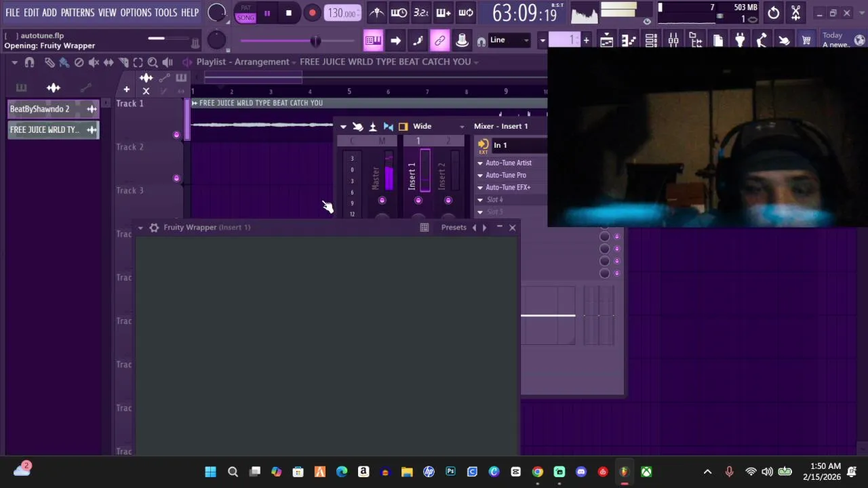Open the Line snap dropdown

point(509,41)
